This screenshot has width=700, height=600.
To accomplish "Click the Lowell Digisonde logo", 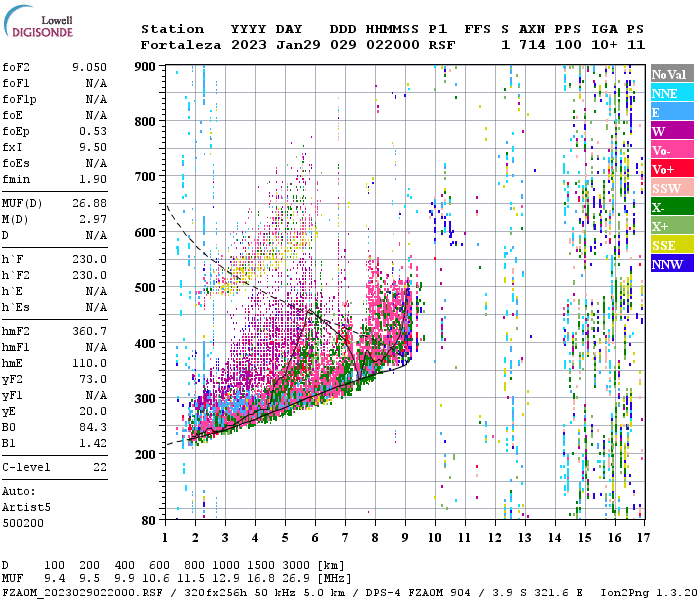I will click(38, 21).
